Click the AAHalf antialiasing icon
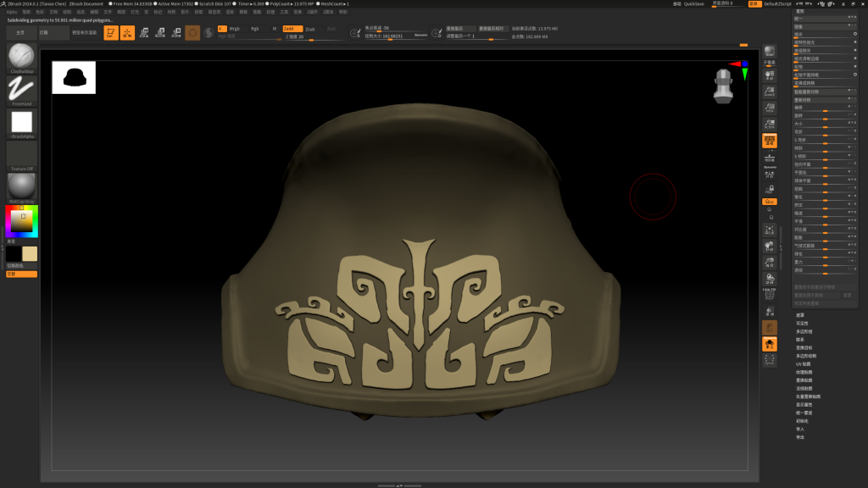Viewport: 868px width, 488px height. click(770, 124)
